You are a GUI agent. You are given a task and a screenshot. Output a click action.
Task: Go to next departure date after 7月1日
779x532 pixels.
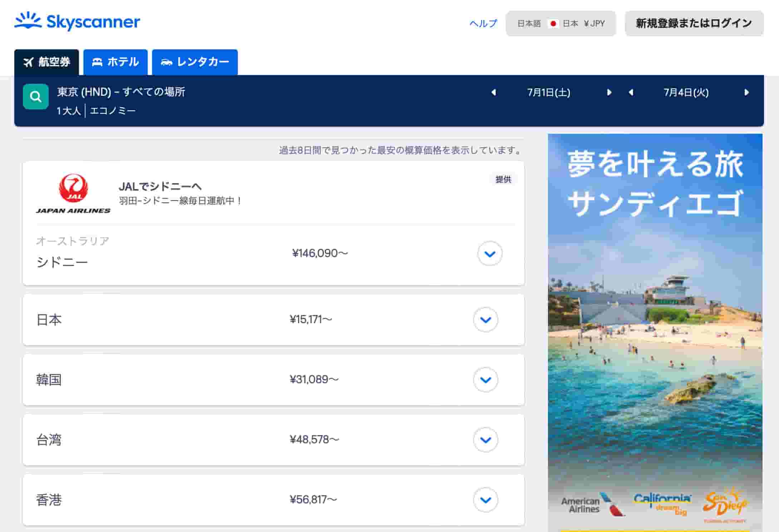[x=609, y=93]
